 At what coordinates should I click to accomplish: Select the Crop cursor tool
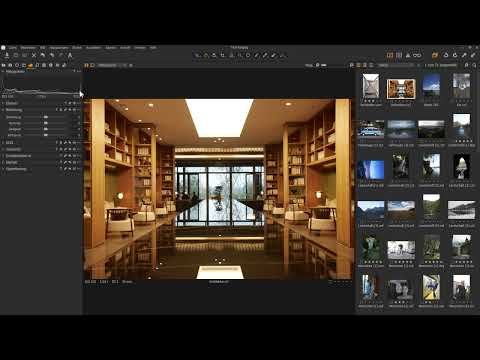223,55
